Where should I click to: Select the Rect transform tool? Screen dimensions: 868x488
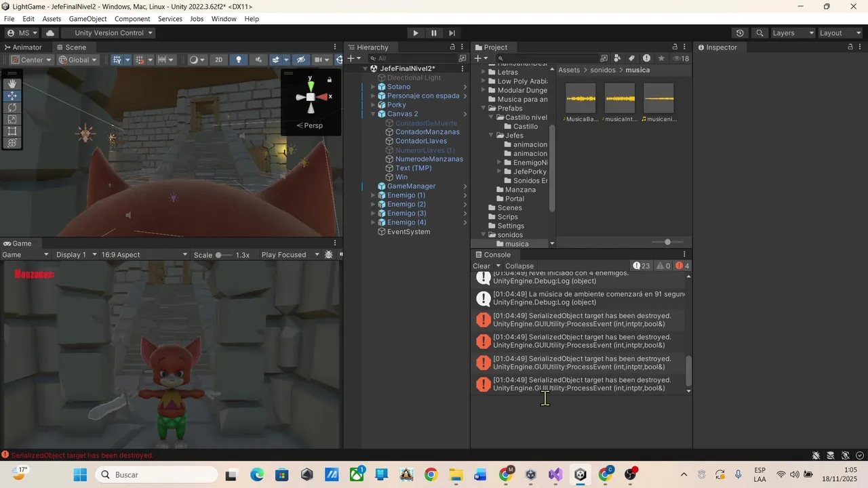[x=12, y=131]
